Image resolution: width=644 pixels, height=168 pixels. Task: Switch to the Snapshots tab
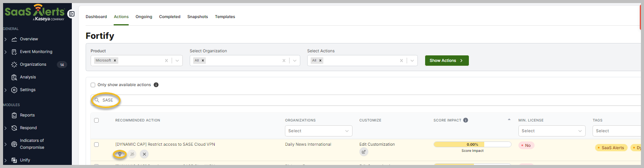[x=197, y=17]
